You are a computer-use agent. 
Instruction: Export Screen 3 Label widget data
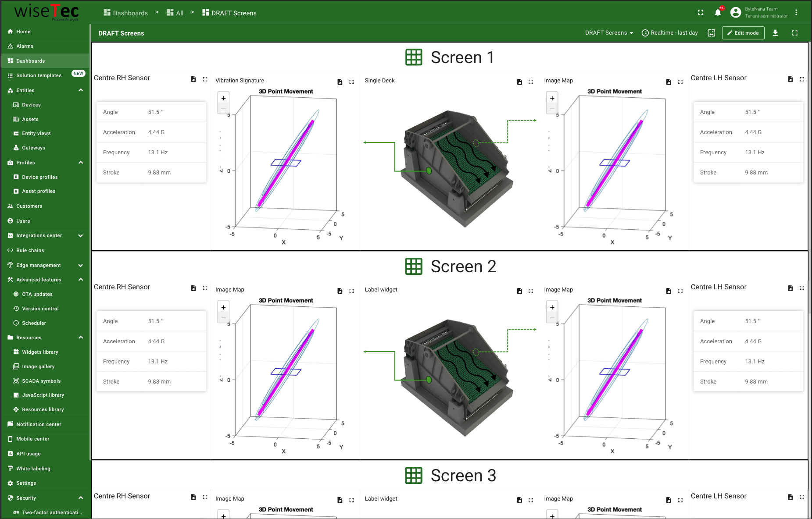coord(519,500)
